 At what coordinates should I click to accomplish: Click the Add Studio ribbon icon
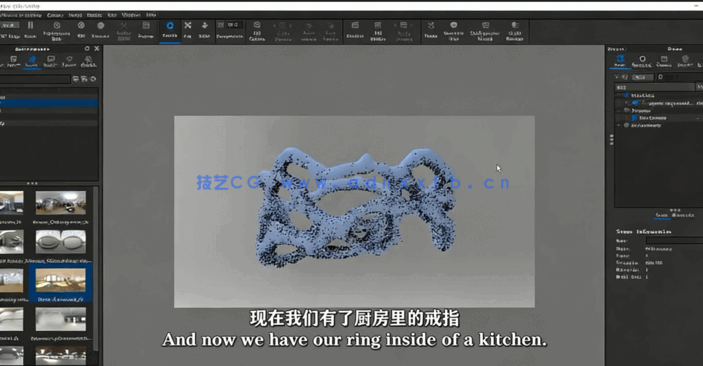pos(378,30)
